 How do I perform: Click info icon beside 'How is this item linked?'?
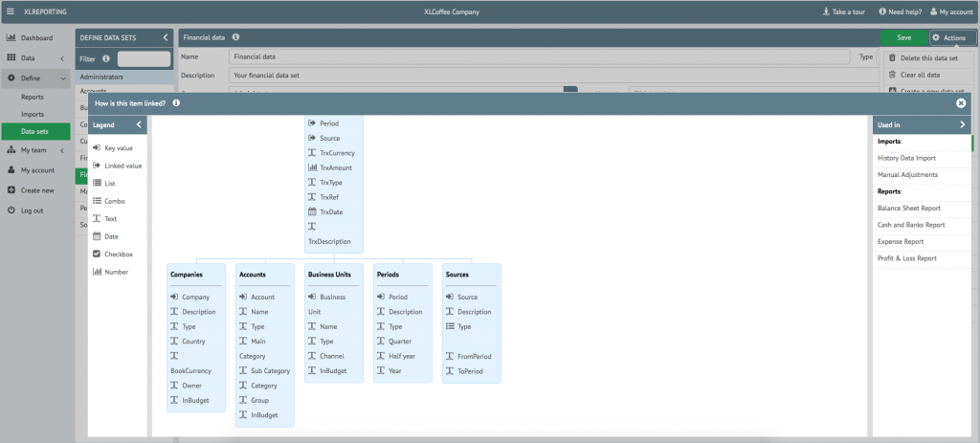pyautogui.click(x=176, y=102)
